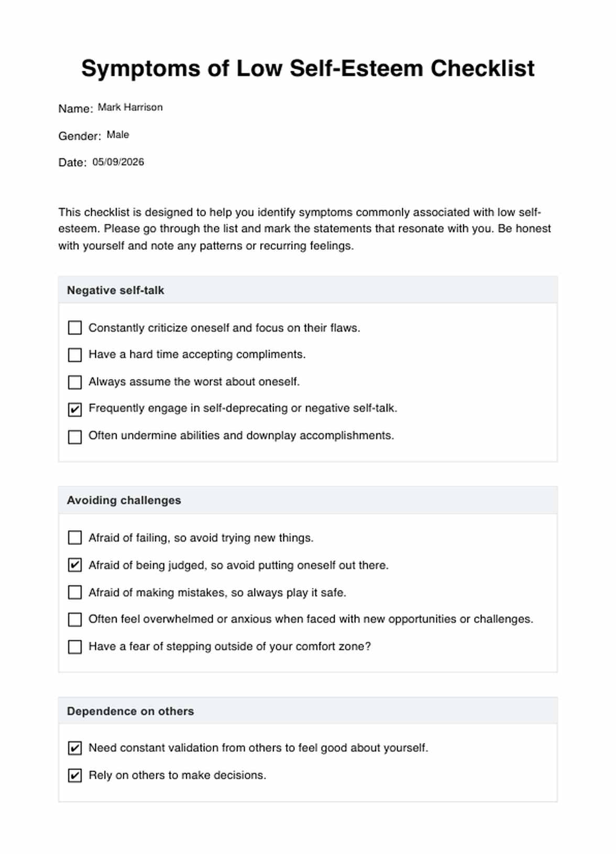Tick 'Often feel overwhelmed or anxious' checkbox

click(x=75, y=620)
